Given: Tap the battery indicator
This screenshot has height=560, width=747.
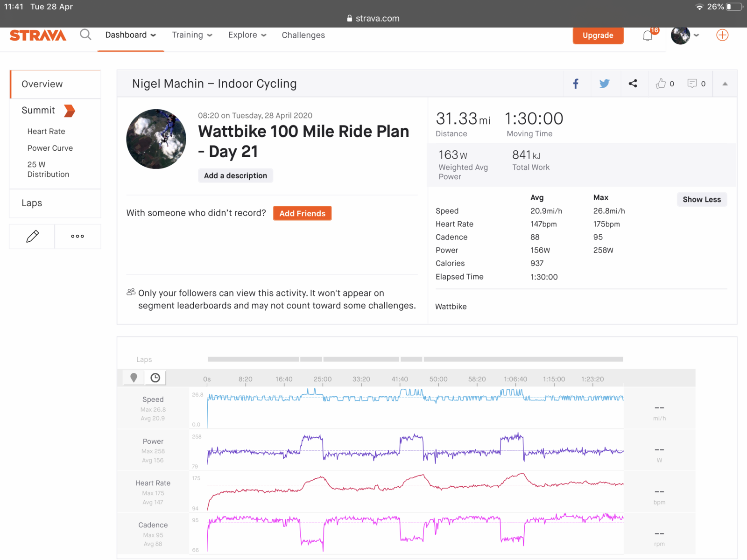Looking at the screenshot, I should [x=734, y=7].
